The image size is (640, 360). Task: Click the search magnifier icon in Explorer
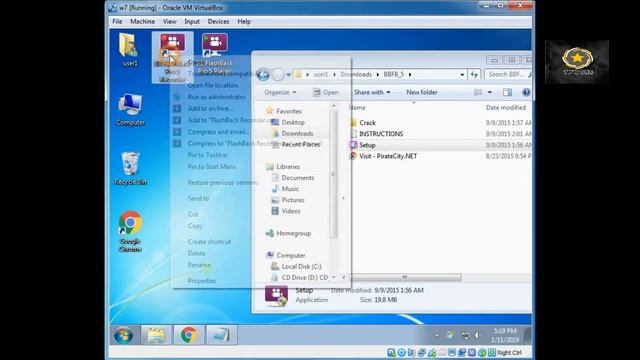529,75
